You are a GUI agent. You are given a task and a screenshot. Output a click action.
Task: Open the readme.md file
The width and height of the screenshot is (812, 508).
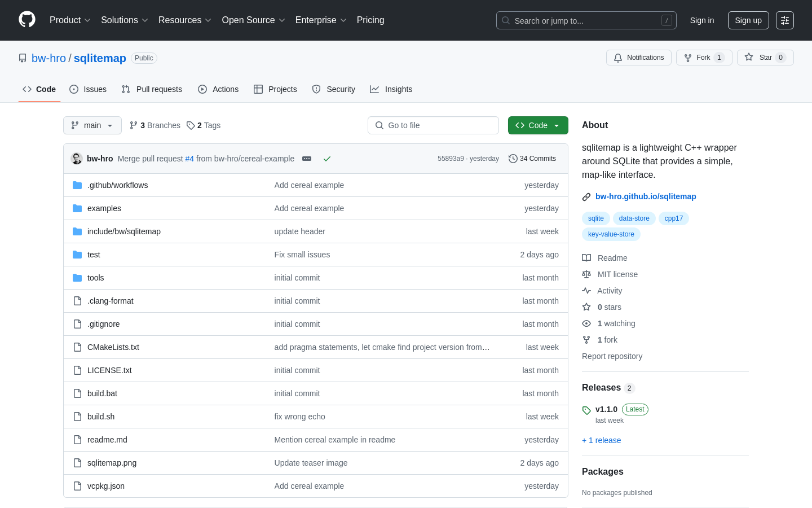pyautogui.click(x=107, y=440)
